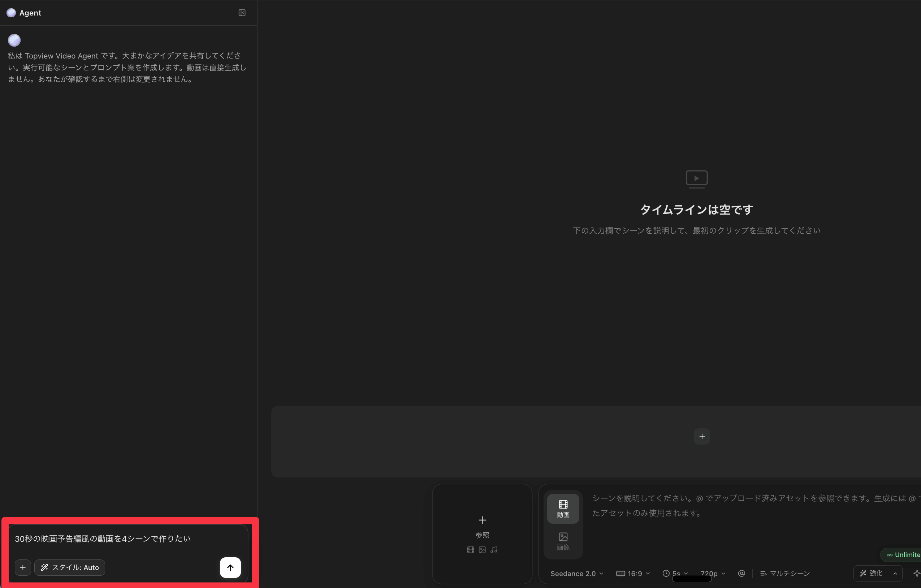Send the chat prompt with arrow button
Screen dimensions: 921x588
(230, 567)
